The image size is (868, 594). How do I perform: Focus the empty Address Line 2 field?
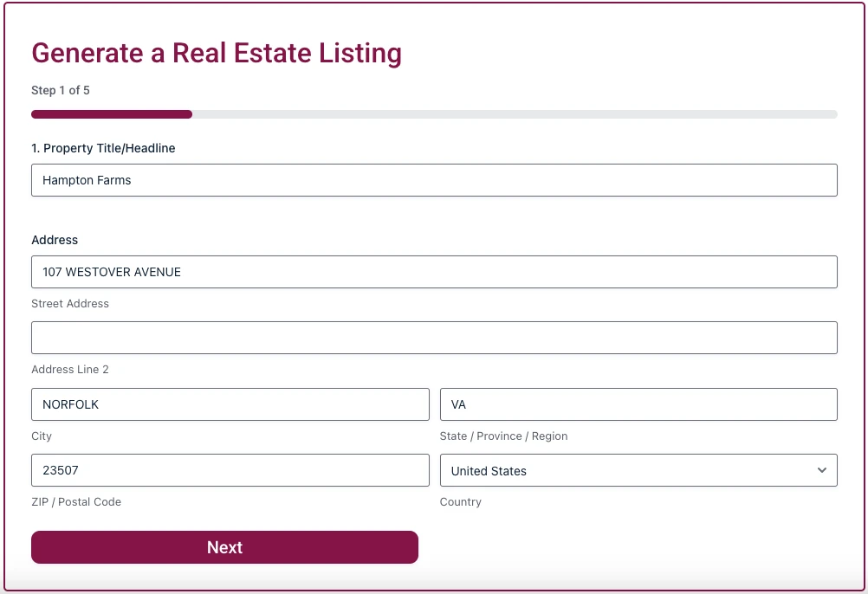(433, 338)
